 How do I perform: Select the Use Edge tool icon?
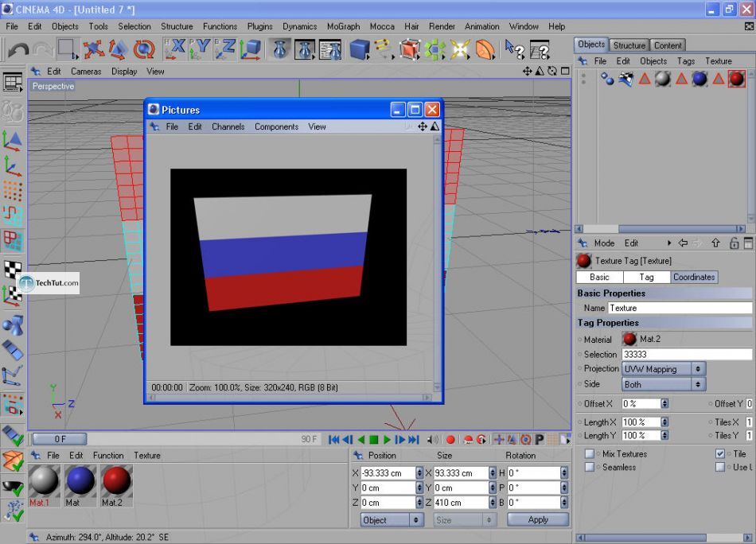click(13, 216)
